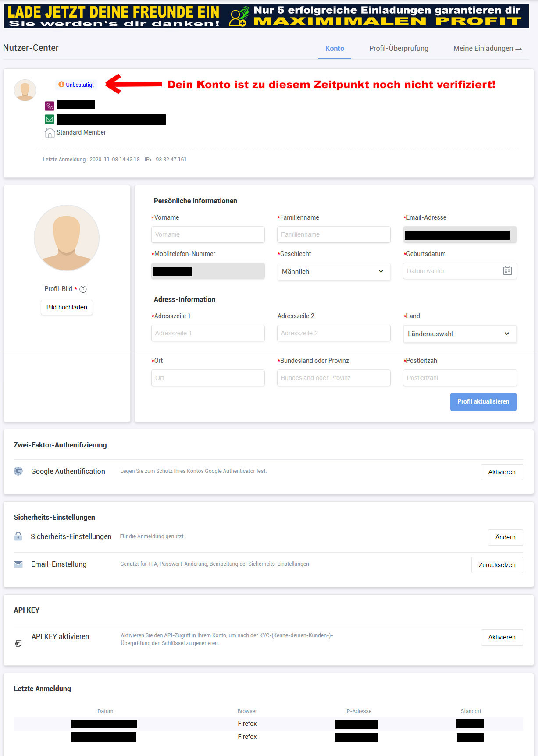The image size is (538, 756).
Task: Activate Google Authentification with Aktivieren button
Action: tap(502, 472)
